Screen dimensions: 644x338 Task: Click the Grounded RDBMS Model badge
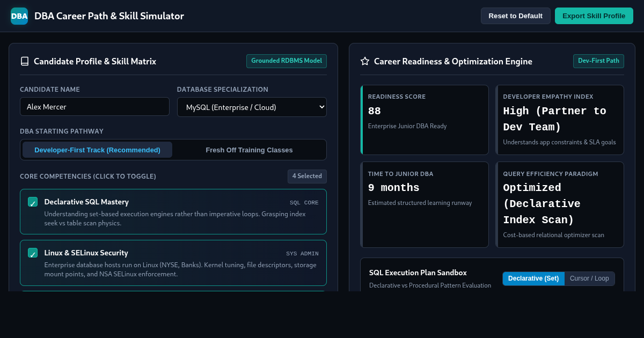click(x=287, y=61)
